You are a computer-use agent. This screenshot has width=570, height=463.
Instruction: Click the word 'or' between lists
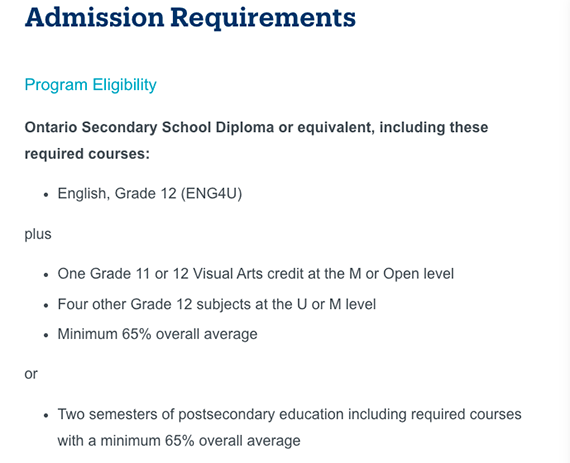tap(31, 374)
